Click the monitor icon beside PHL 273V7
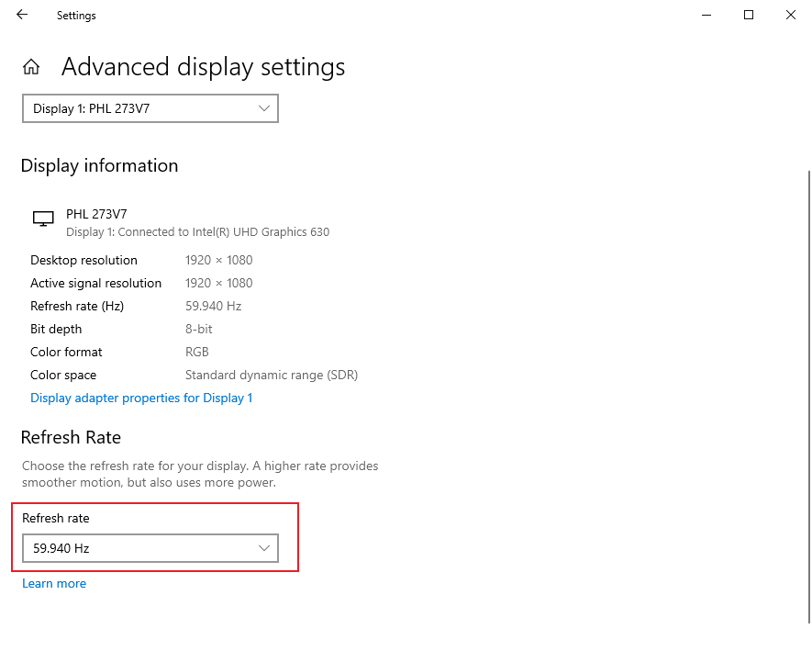 [42, 219]
